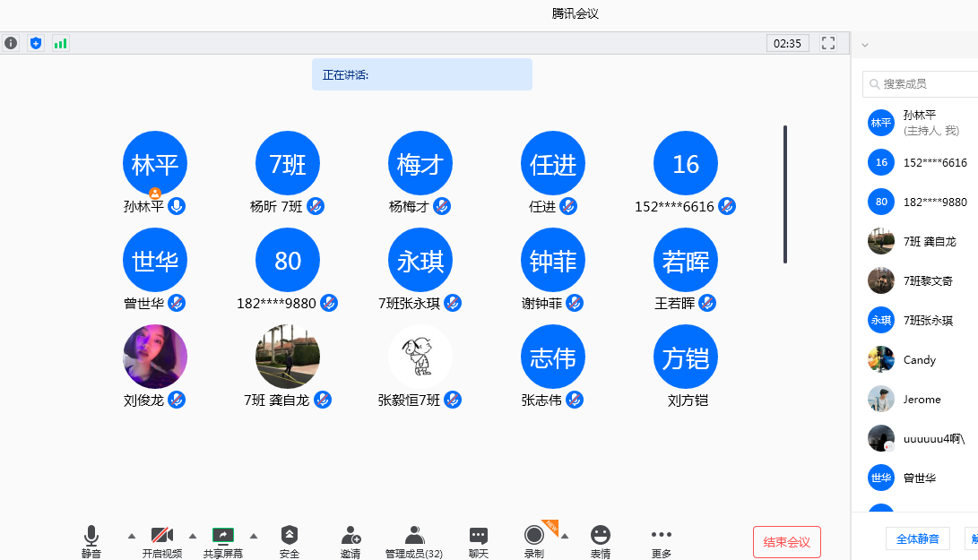
Task: Click the 搜索成员 search field
Action: point(923,83)
